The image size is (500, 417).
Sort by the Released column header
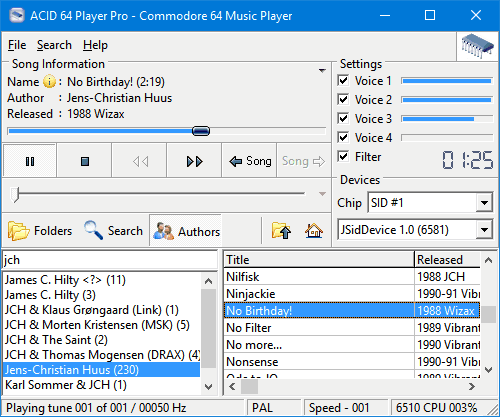[x=447, y=259]
